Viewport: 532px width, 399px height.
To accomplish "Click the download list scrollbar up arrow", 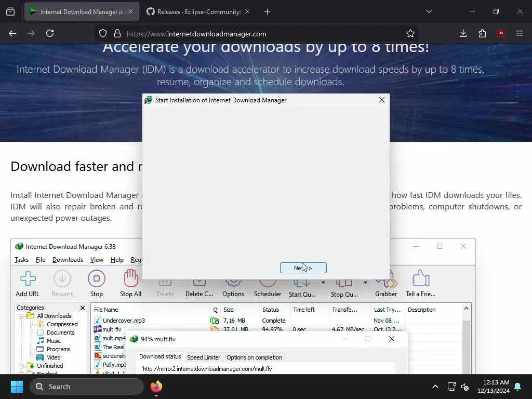I will click(x=466, y=309).
